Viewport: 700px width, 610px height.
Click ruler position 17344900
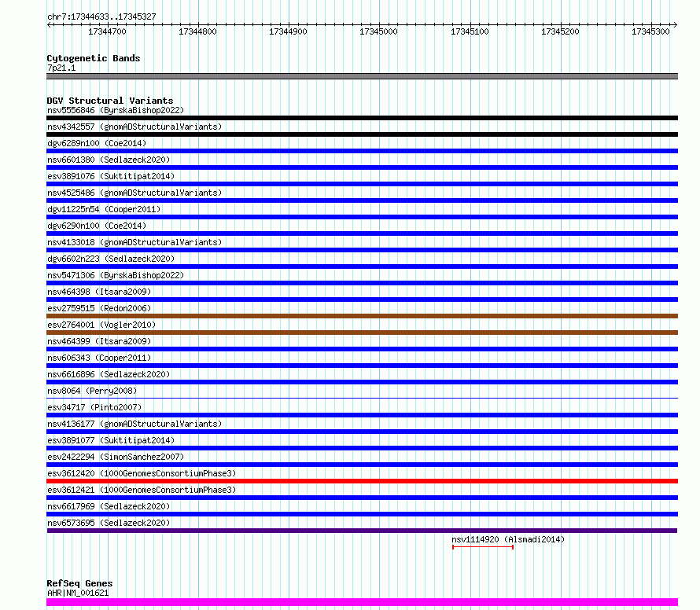coord(288,31)
